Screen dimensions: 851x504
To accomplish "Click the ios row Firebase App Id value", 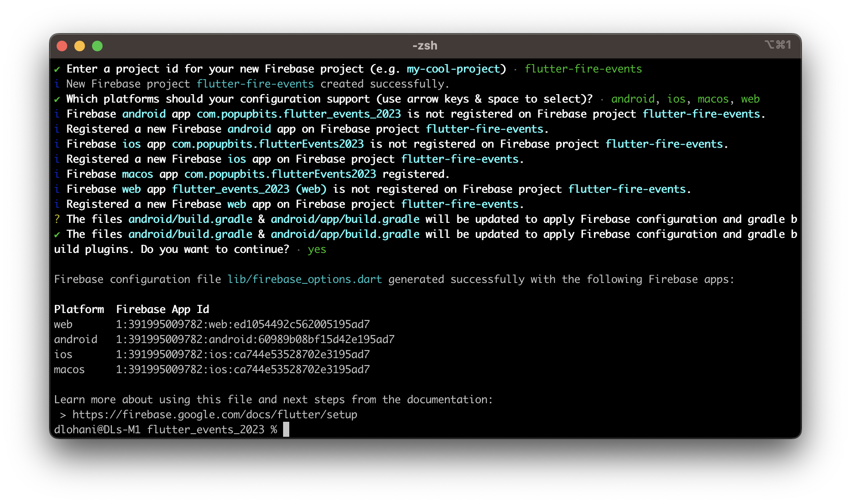I will 243,355.
